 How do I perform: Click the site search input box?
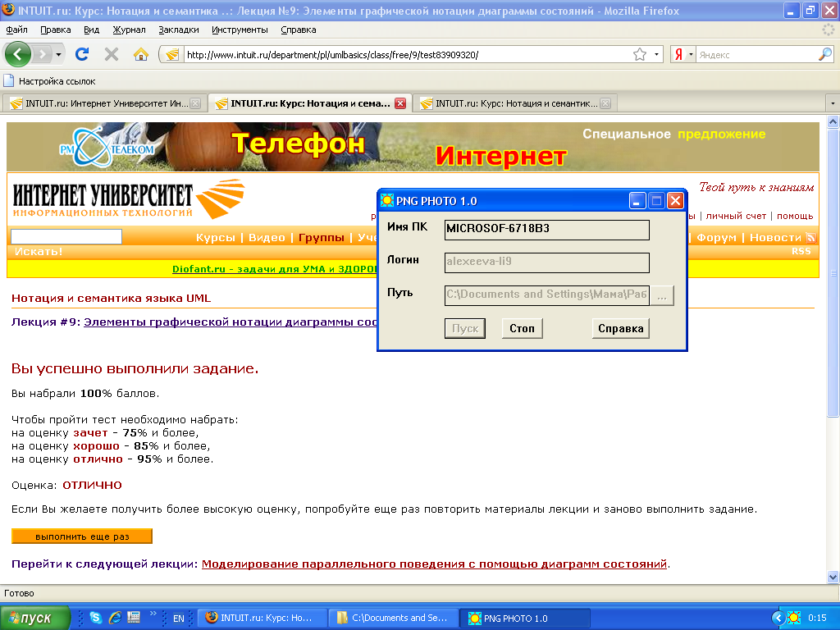tap(66, 237)
